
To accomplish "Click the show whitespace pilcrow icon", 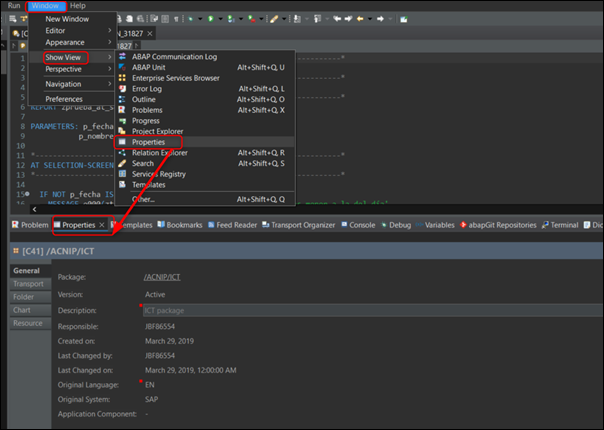I will tap(176, 19).
